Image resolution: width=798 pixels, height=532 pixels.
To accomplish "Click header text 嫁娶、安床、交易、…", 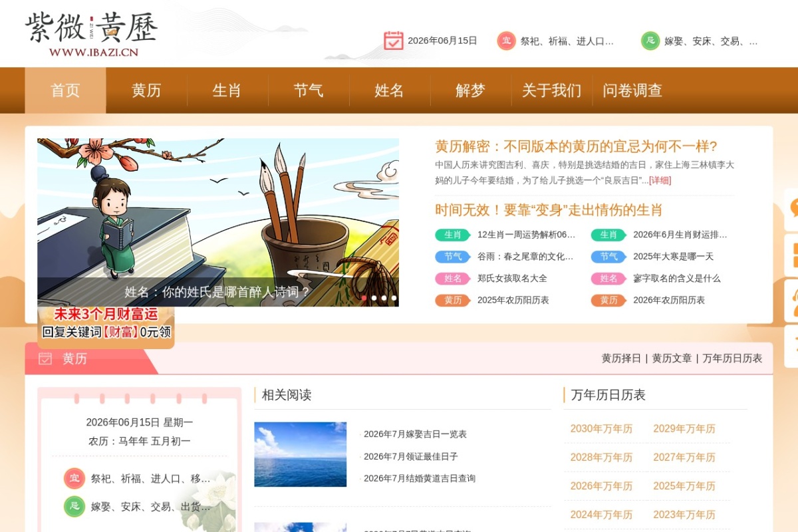I will 711,41.
